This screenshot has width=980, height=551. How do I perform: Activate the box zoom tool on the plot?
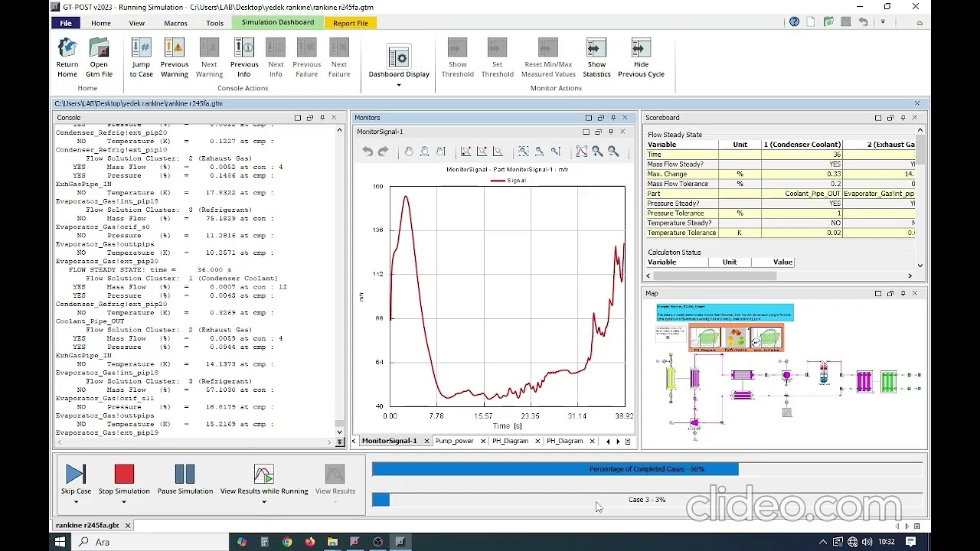[523, 152]
